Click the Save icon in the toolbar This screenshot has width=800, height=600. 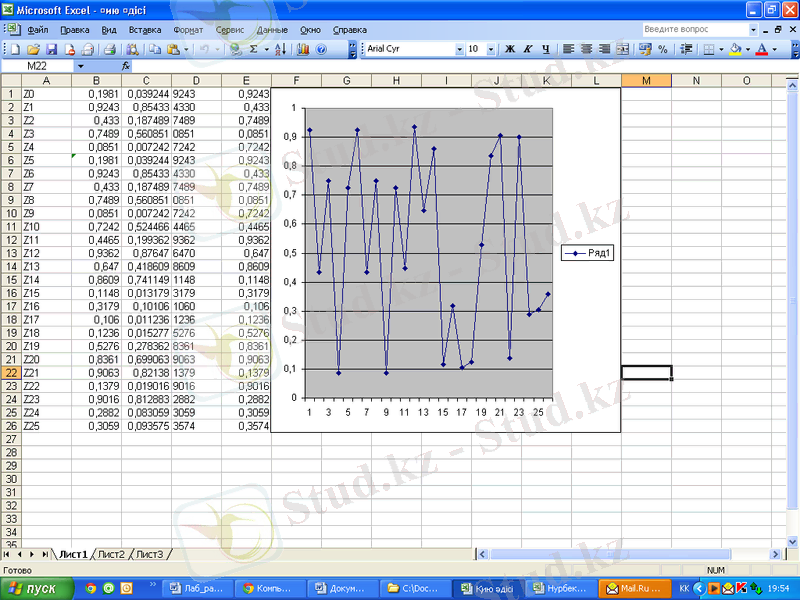52,48
